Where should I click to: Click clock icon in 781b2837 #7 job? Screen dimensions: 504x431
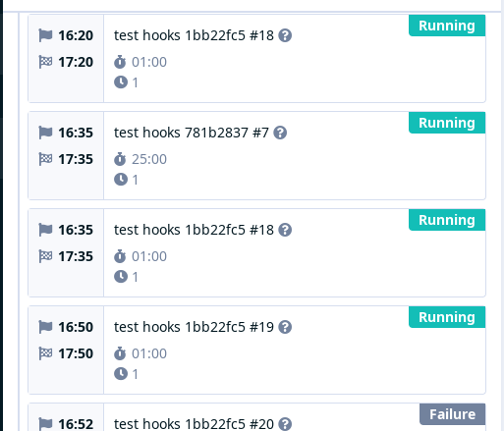[121, 180]
